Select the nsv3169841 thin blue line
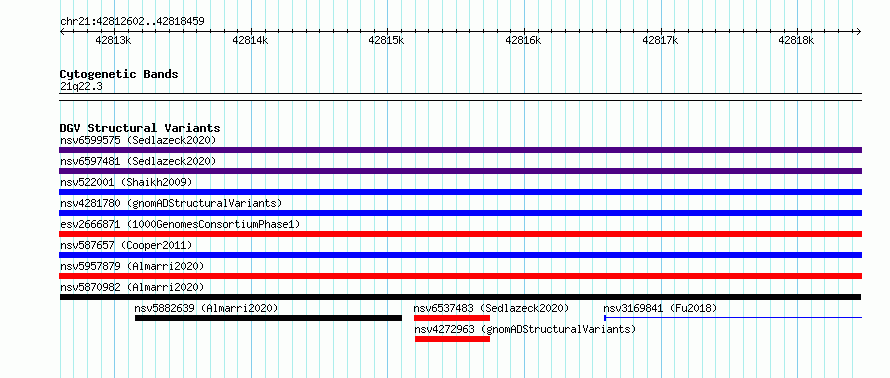Image resolution: width=890 pixels, height=378 pixels. click(733, 318)
